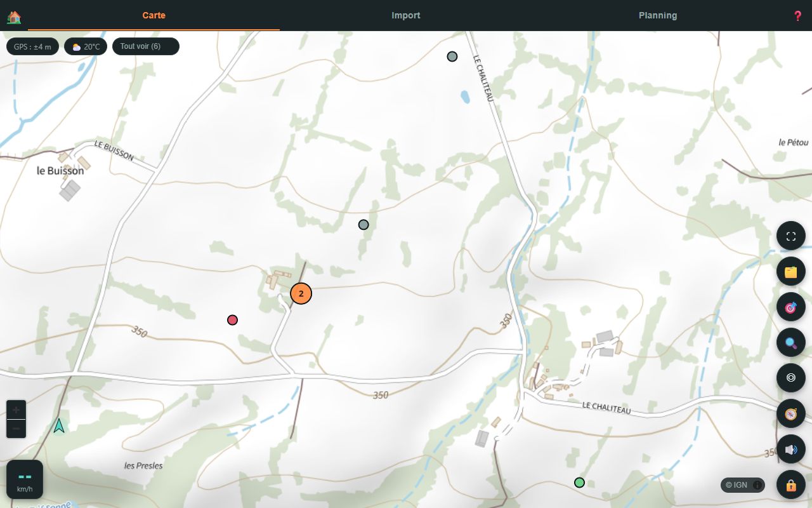Click the 'le Pétou' place label

pyautogui.click(x=794, y=142)
